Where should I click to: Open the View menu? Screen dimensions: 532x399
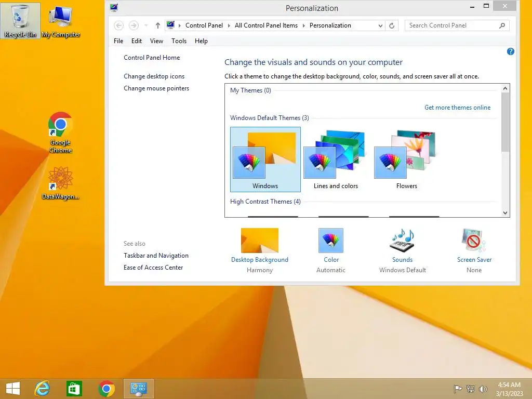[156, 41]
